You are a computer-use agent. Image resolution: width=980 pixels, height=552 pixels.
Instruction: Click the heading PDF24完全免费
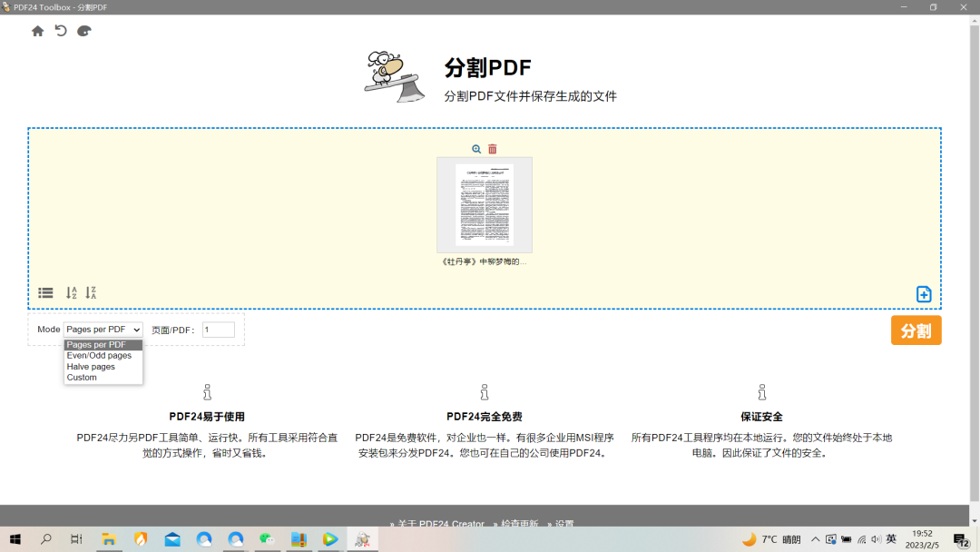click(485, 417)
